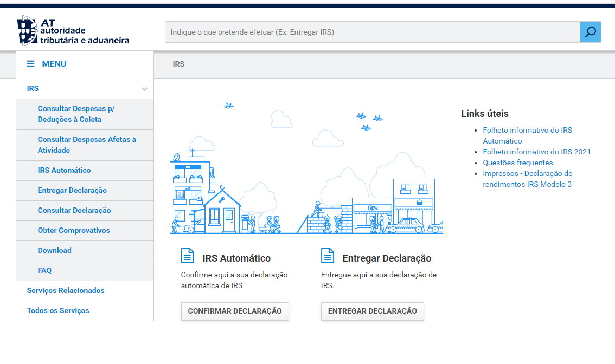Open the Questões frequentes link
This screenshot has width=615, height=364.
[x=518, y=162]
